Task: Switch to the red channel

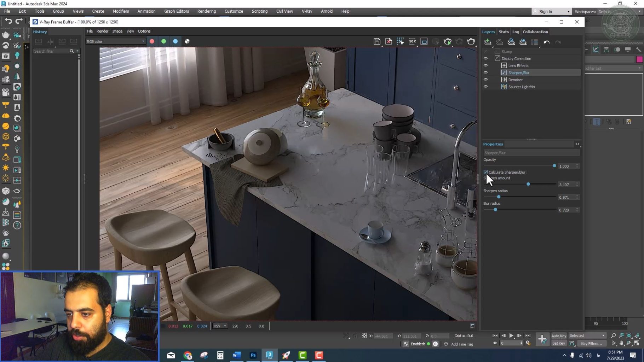Action: tap(152, 41)
